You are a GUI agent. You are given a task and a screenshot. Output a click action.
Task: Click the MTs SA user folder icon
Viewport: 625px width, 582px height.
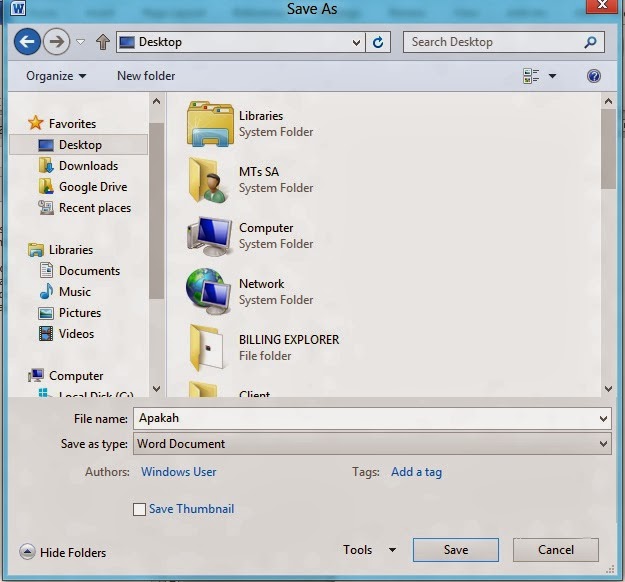(208, 180)
